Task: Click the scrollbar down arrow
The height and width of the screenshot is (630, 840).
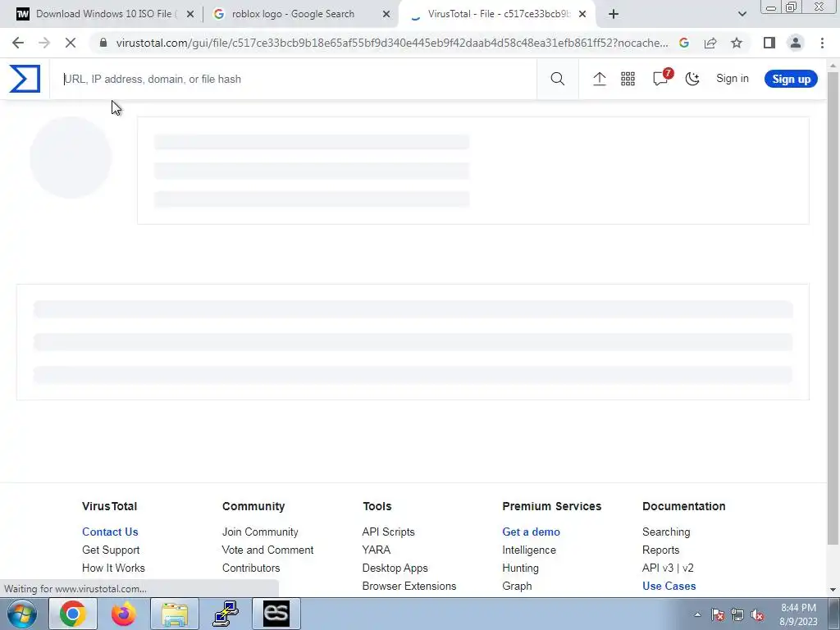Action: (x=833, y=590)
